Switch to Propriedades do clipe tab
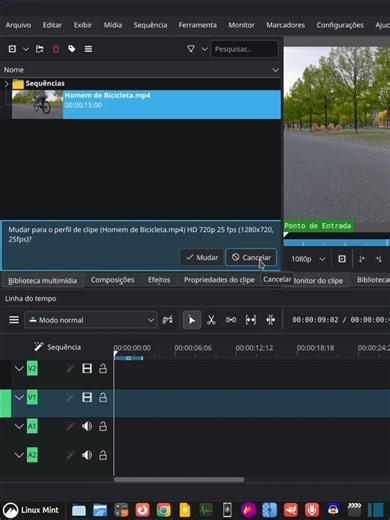Screen dimensions: 390x520 [219, 280]
